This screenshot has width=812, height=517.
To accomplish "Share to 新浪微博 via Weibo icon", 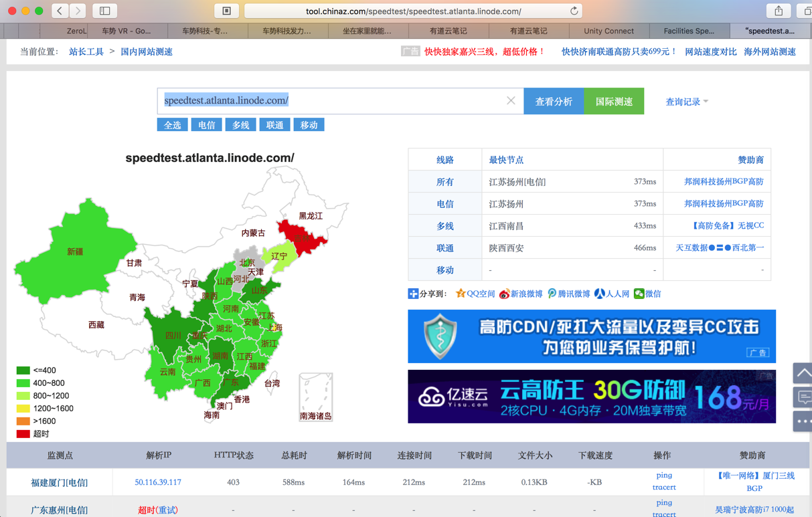I will [504, 294].
